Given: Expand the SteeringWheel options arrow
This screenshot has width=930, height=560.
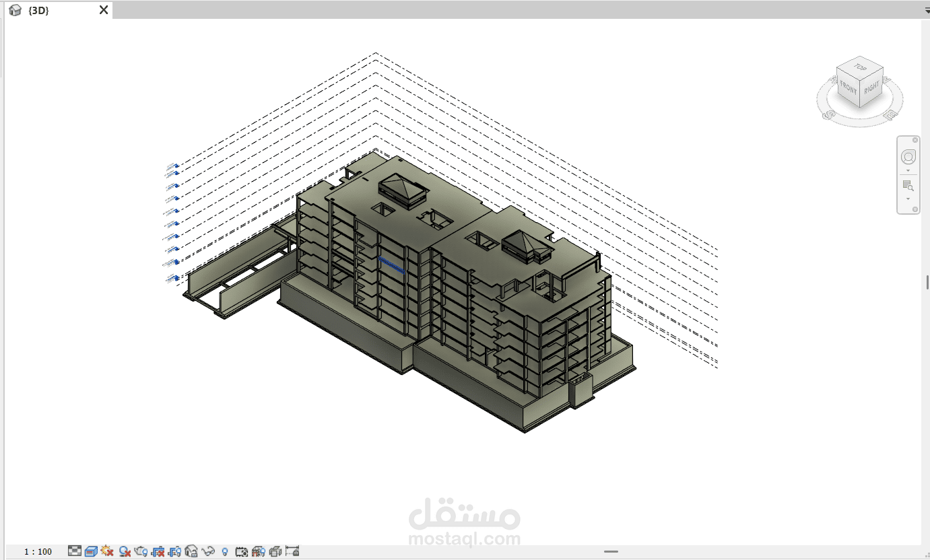Looking at the screenshot, I should [908, 170].
